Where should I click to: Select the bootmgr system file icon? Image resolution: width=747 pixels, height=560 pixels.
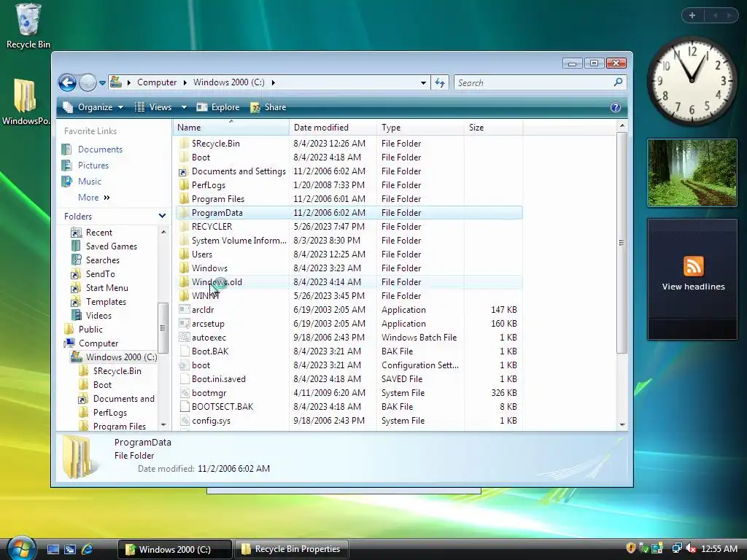[184, 393]
